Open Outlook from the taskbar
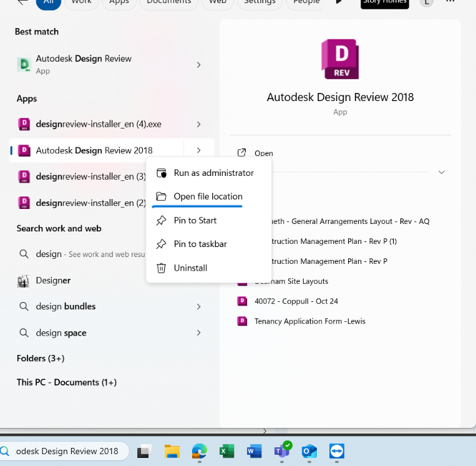The image size is (476, 466). [309, 451]
